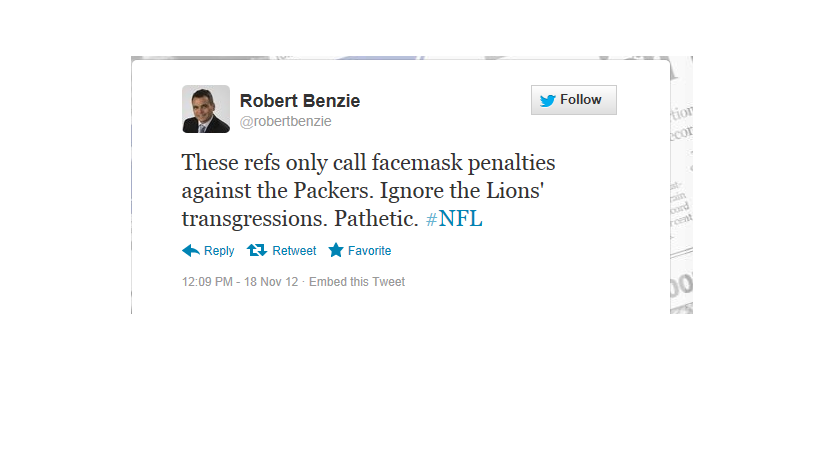The width and height of the screenshot is (819, 460).
Task: Click the Favorite star icon
Action: tap(336, 251)
